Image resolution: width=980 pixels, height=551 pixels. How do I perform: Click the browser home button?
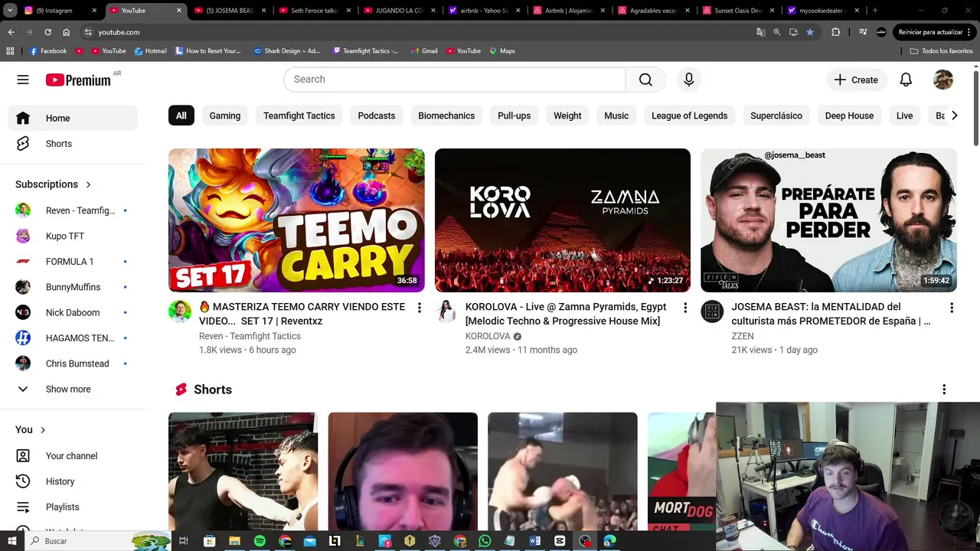click(67, 32)
